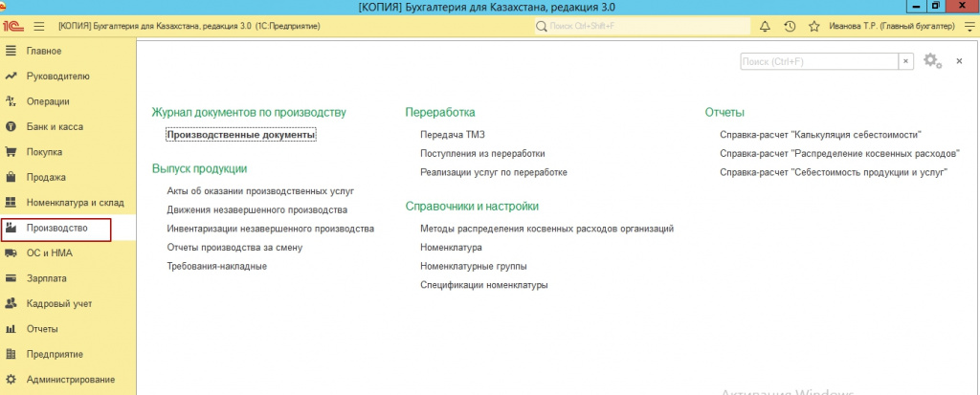Open the 1C logo main menu icon

click(x=13, y=26)
